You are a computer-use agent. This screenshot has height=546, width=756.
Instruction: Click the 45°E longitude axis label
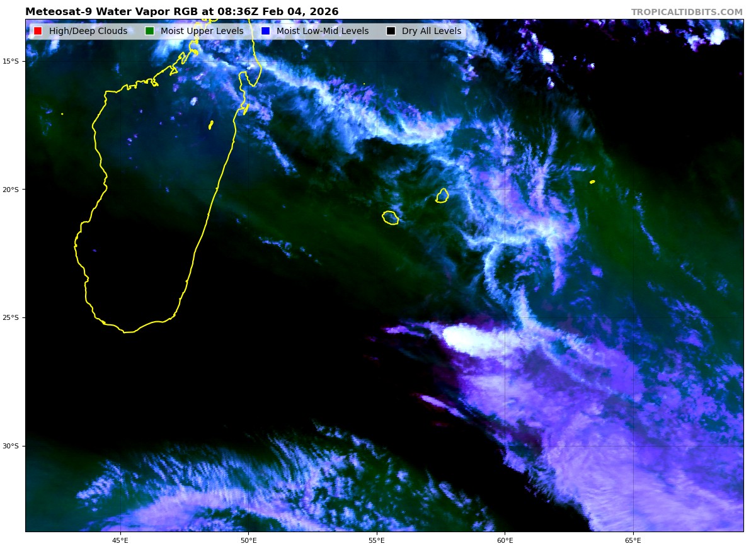120,540
